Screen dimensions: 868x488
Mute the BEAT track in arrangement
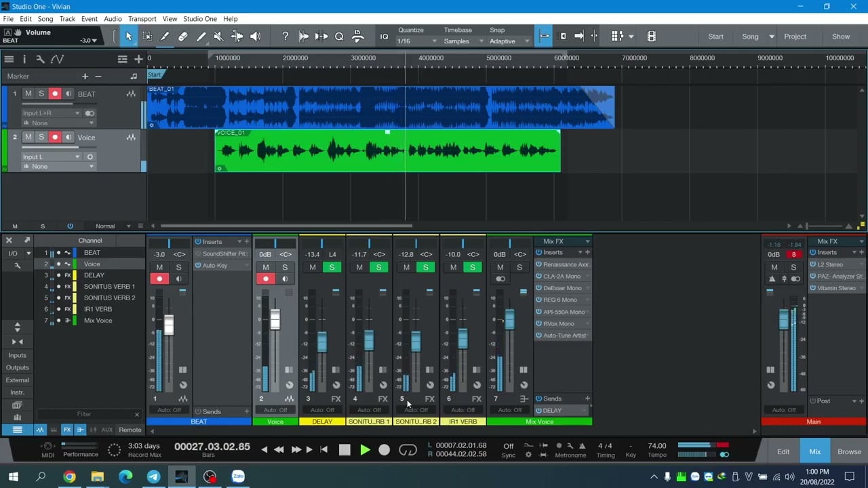28,94
